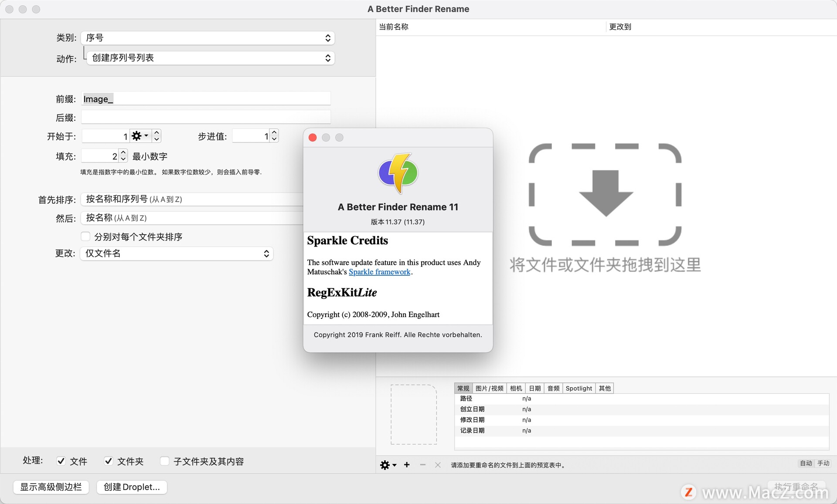Open the 类别 dropdown showing 序号
This screenshot has width=837, height=504.
pos(208,38)
